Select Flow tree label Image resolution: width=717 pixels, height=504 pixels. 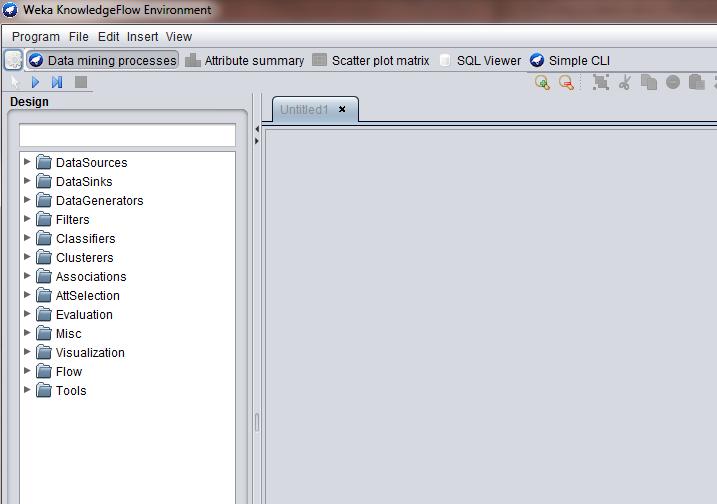[x=69, y=372]
